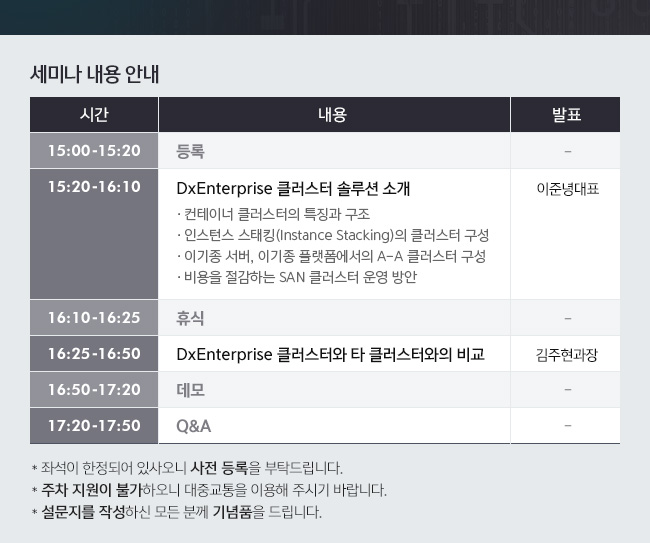This screenshot has width=650, height=543.
Task: Click the 15:00-15:20 time cell
Action: point(94,150)
